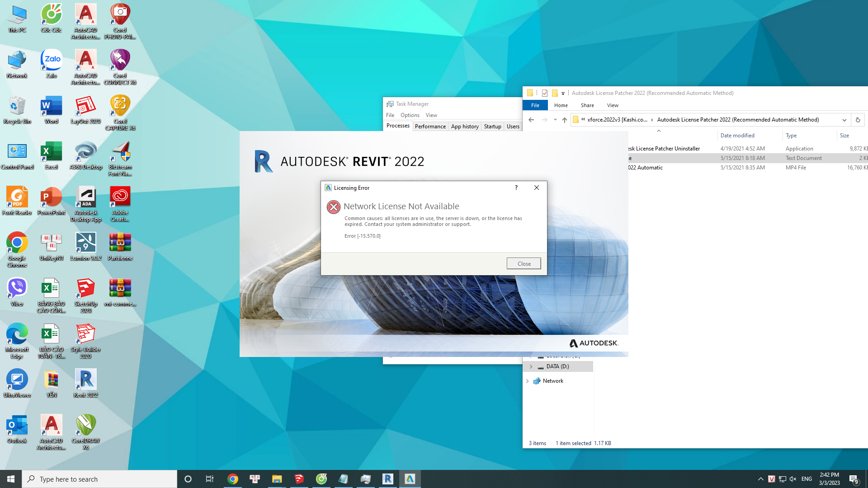Open the File menu in Task Manager
This screenshot has width=868, height=488.
pyautogui.click(x=390, y=115)
